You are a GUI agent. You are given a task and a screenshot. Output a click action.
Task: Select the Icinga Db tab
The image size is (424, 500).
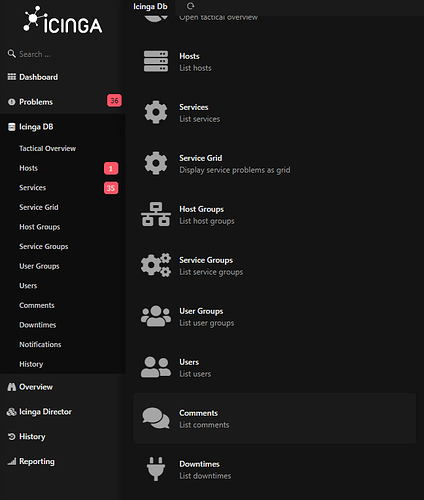pyautogui.click(x=150, y=6)
